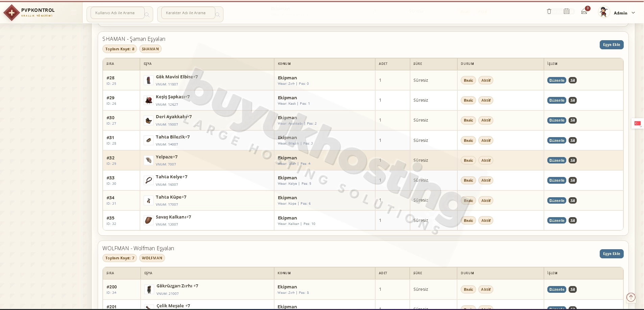Click Sil for Deri Ayakkabı+7
Screen dimensions: 644x310
pos(573,120)
